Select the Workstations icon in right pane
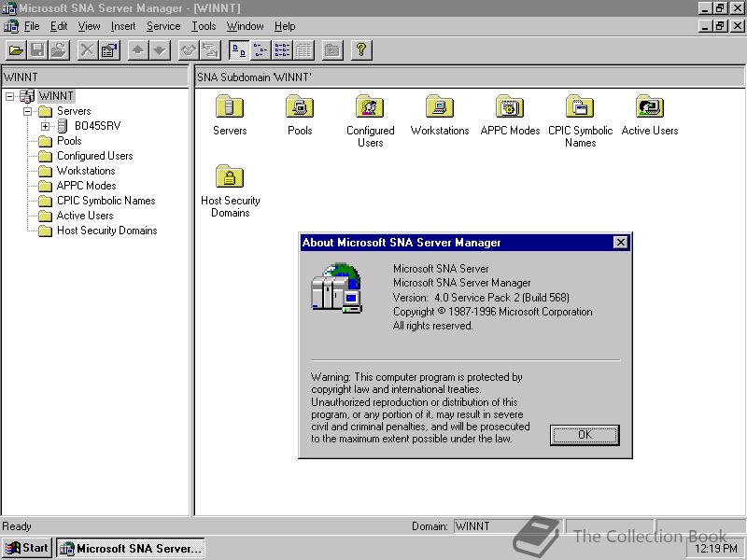Image resolution: width=747 pixels, height=560 pixels. pos(440,106)
